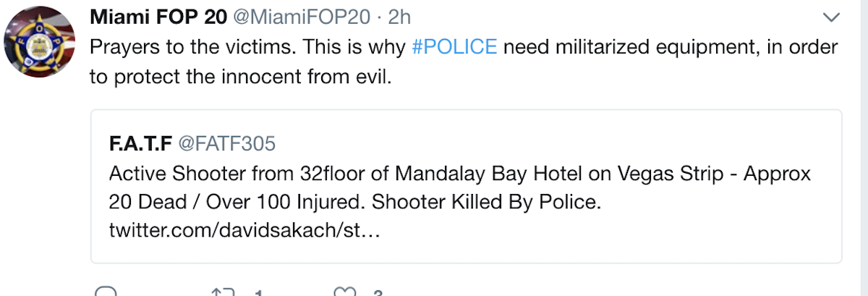This screenshot has width=868, height=296.
Task: Visit the @MiamiFOP20 handle link
Action: tap(299, 16)
